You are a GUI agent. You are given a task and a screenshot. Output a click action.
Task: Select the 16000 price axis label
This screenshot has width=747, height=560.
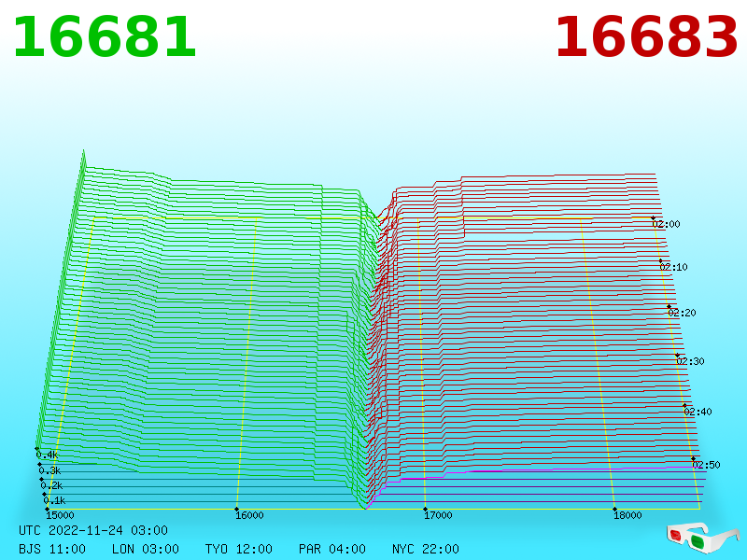(x=249, y=515)
